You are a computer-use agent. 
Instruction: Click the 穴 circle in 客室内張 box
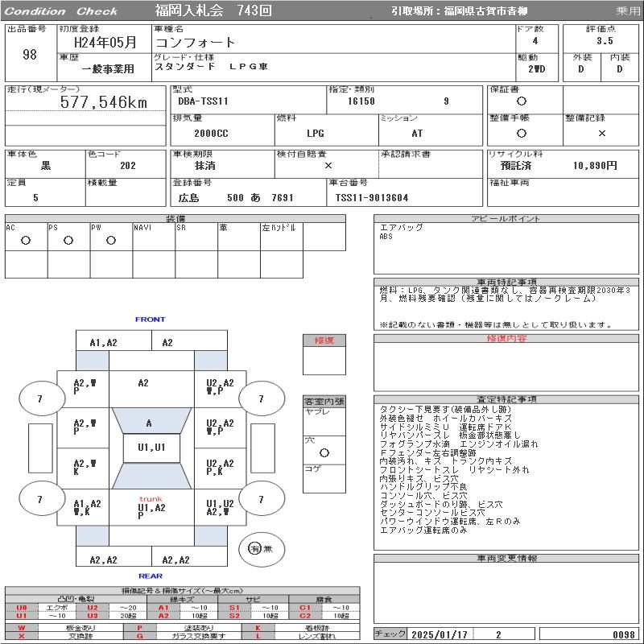click(324, 453)
